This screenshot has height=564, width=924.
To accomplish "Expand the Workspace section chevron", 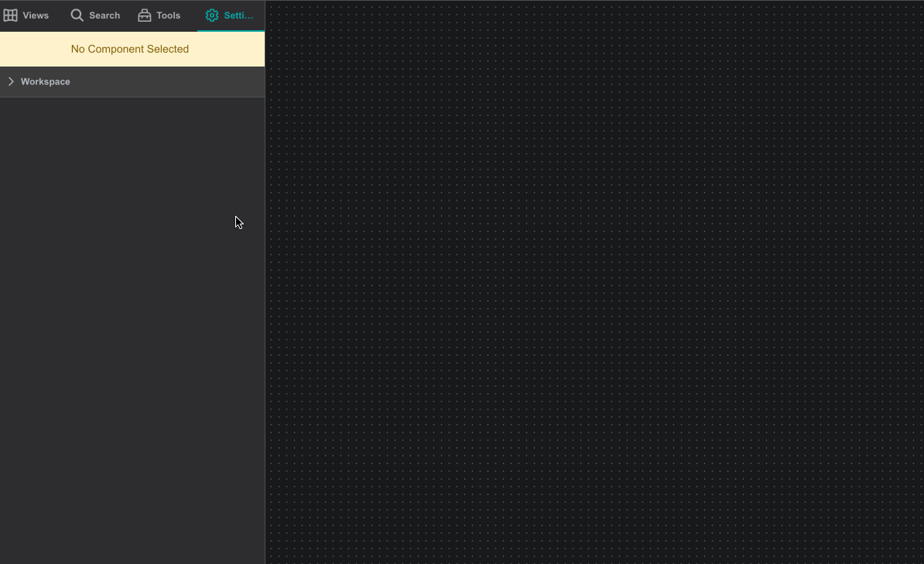I will (11, 81).
